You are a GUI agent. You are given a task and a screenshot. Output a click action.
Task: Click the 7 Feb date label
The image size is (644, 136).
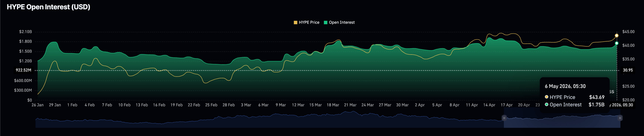tap(107, 105)
